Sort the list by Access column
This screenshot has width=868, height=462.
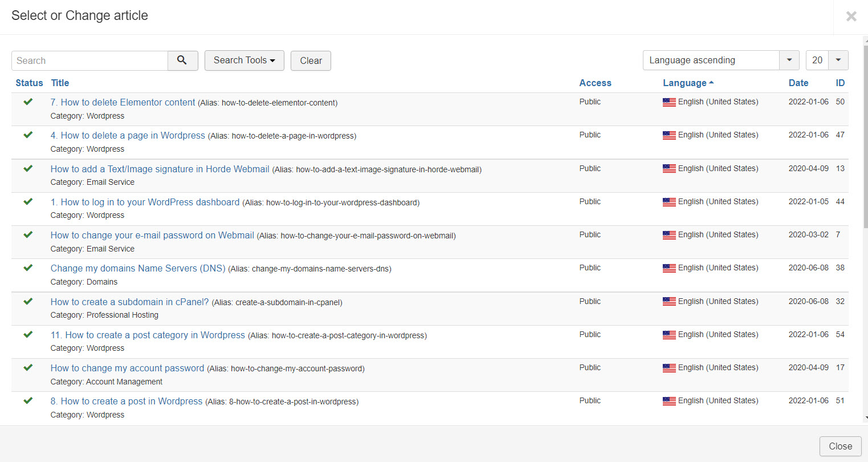point(595,83)
